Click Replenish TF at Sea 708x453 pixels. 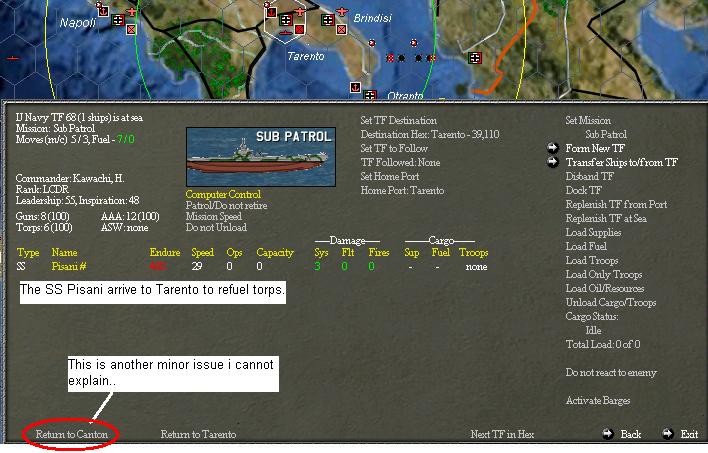pos(606,218)
